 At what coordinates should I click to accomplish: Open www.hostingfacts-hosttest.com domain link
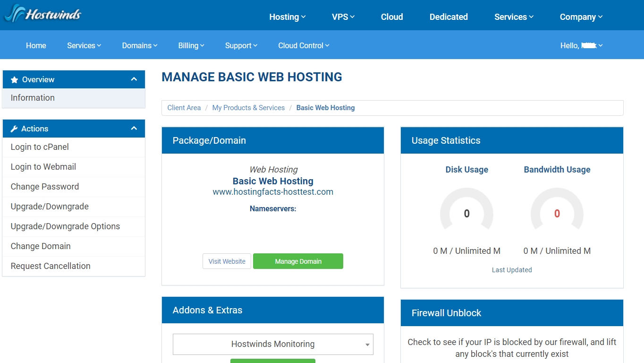(273, 192)
